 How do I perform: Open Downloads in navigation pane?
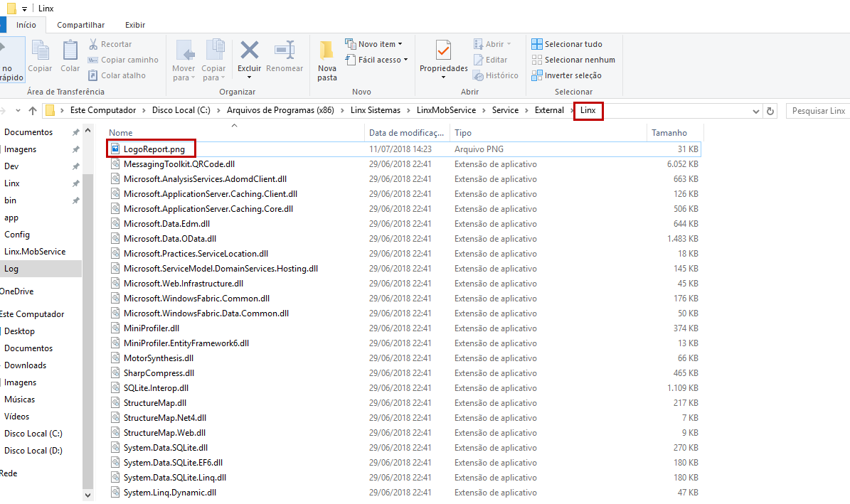click(x=26, y=365)
